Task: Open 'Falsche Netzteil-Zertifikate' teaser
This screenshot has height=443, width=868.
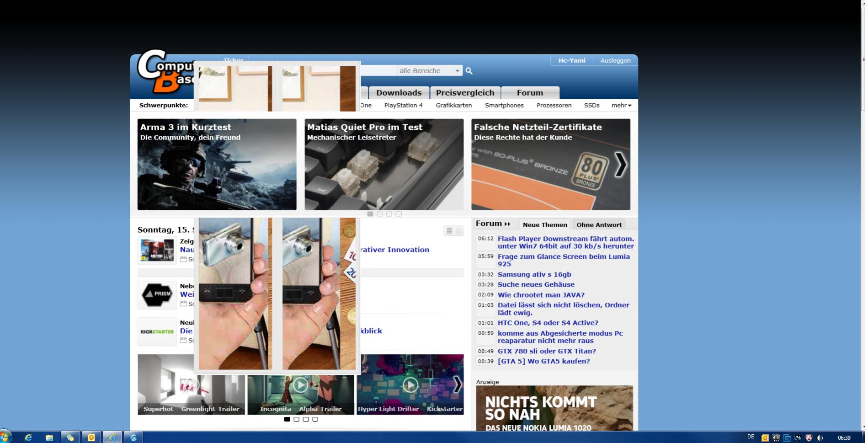Action: pos(551,165)
